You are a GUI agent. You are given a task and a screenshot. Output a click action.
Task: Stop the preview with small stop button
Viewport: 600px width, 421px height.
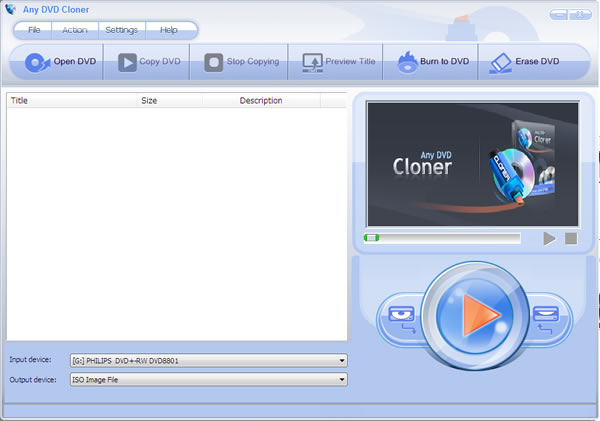point(571,238)
